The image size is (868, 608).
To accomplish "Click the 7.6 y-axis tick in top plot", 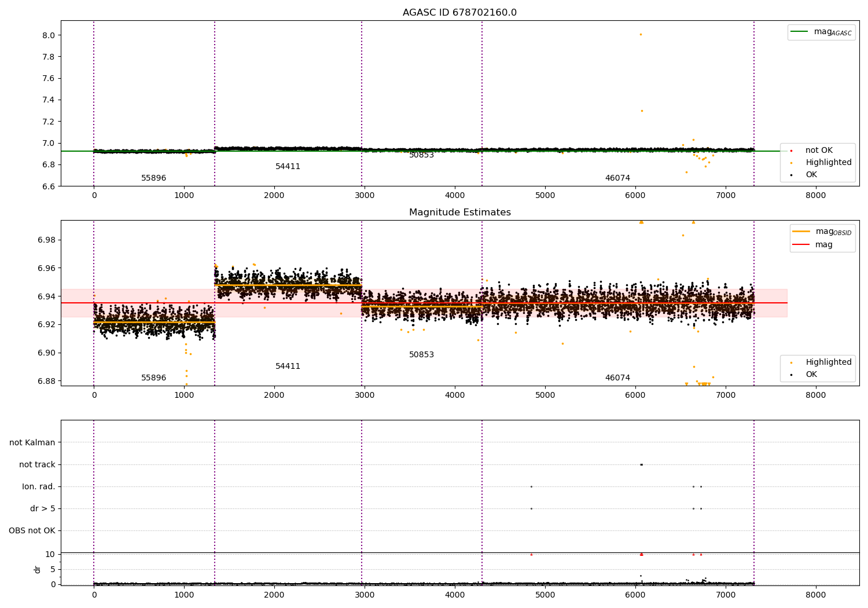I will 48,79.
